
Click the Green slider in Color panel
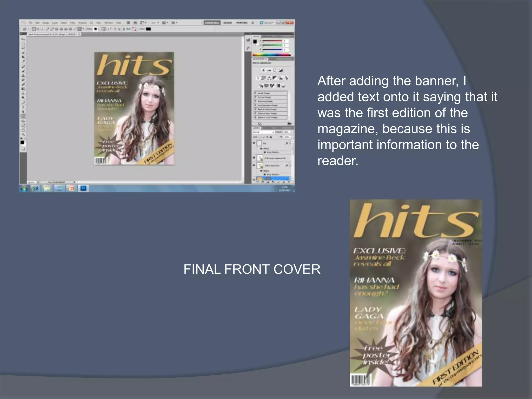tap(272, 45)
